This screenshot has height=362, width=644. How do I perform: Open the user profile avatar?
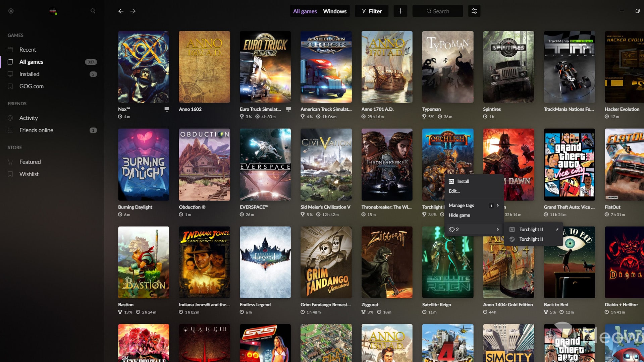coord(53,11)
